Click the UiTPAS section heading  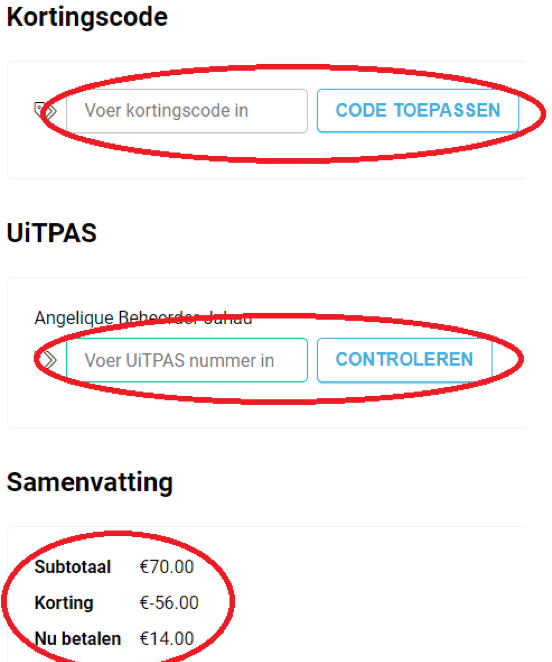click(52, 233)
